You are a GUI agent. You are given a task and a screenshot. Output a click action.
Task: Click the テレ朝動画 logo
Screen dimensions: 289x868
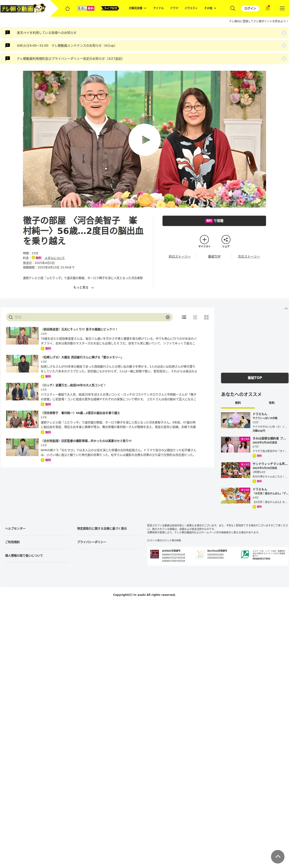coord(23,8)
